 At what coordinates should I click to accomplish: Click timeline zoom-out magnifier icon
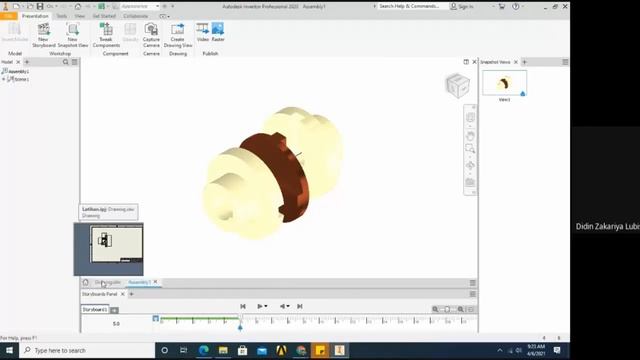coord(435,309)
